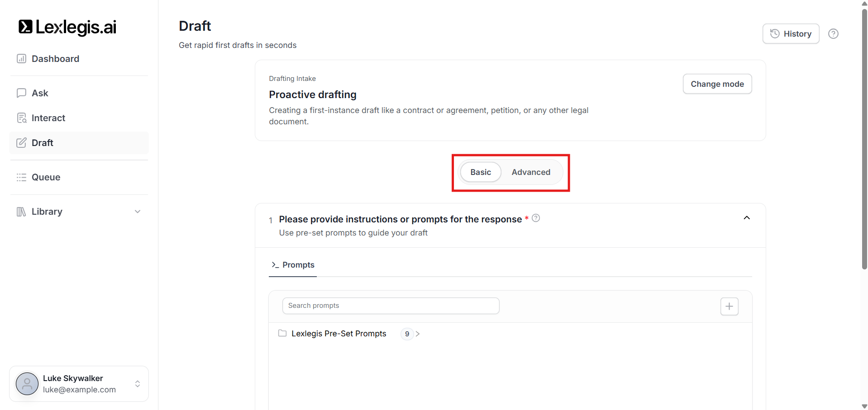Click the plus icon to add a prompt

coord(729,306)
